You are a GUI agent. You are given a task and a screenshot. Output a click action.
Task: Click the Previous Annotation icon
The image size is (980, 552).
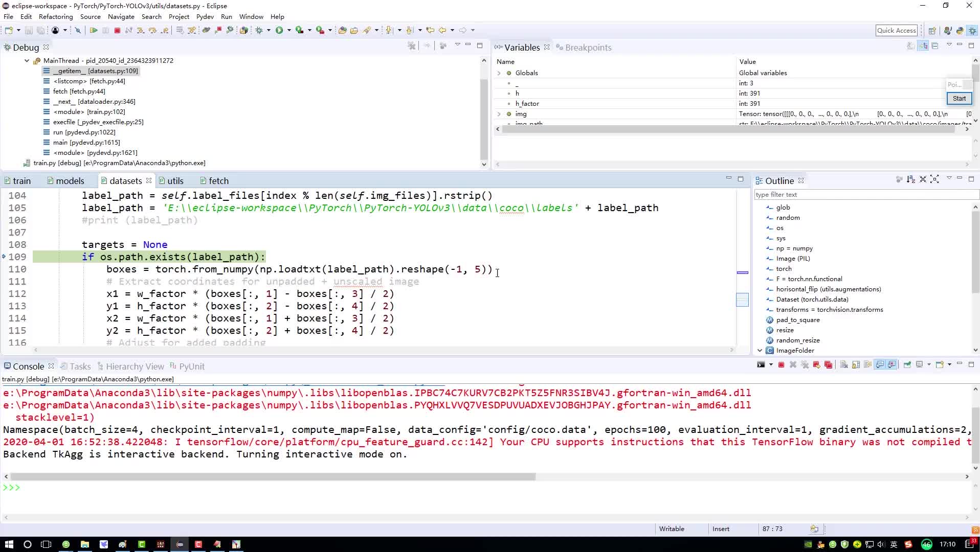pos(410,31)
